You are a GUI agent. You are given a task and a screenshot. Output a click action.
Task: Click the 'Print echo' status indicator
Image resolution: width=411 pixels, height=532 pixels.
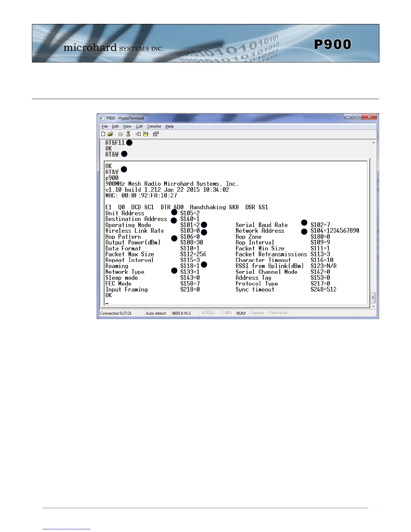[279, 313]
